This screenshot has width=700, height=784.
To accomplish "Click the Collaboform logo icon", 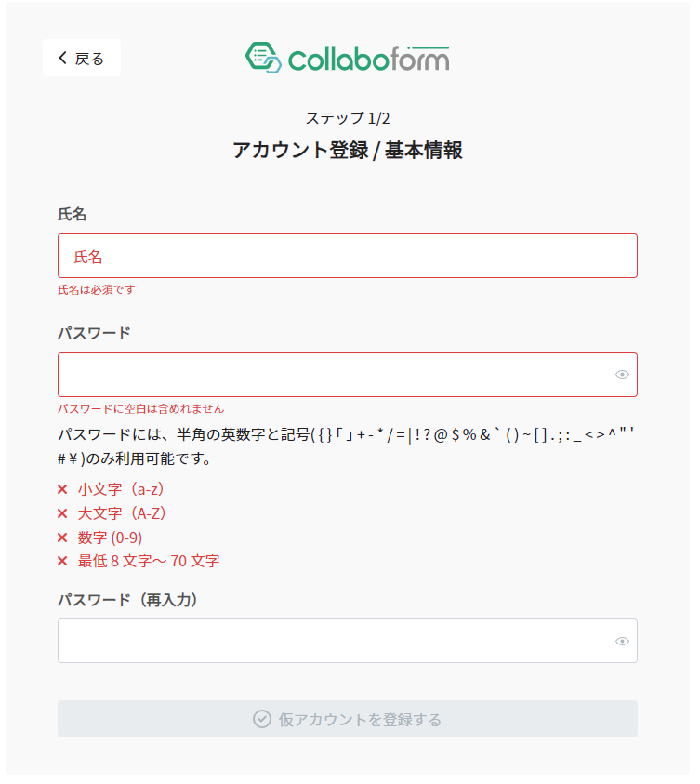I will [x=263, y=58].
